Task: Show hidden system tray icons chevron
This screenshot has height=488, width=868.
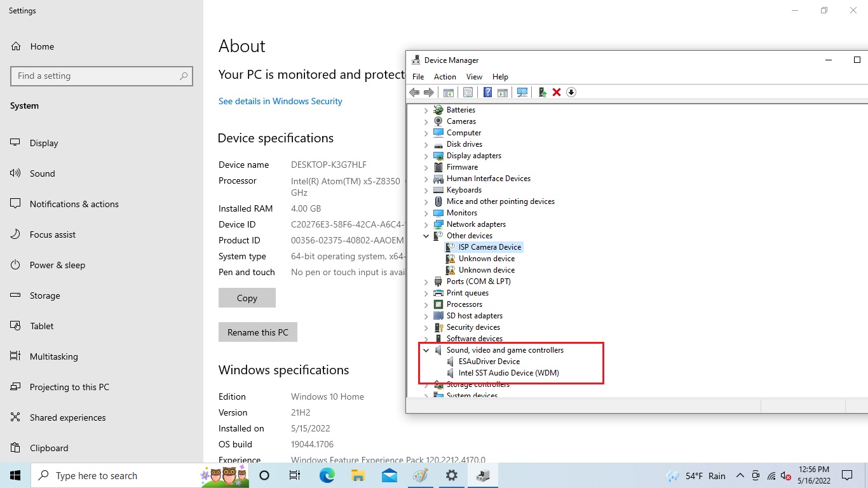Action: point(740,475)
